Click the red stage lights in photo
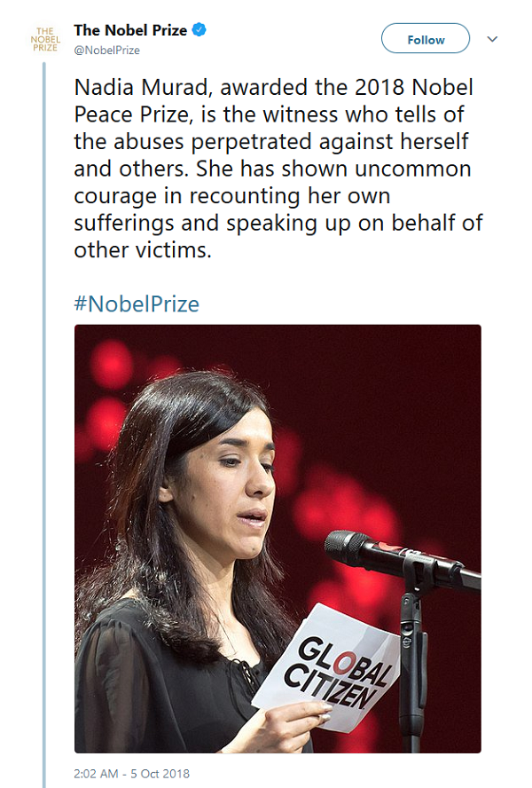This screenshot has height=788, width=532. click(x=111, y=366)
